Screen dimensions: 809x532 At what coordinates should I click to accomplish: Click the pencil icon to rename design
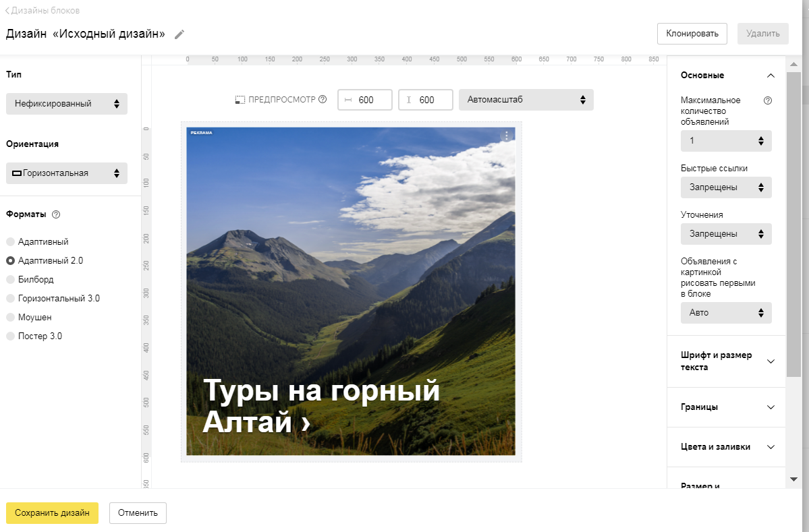(x=179, y=34)
